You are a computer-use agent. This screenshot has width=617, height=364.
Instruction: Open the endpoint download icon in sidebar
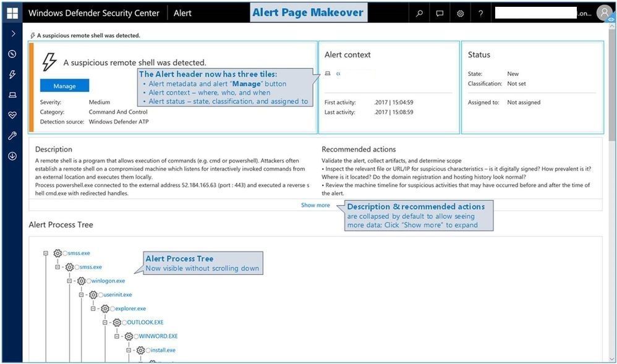tap(12, 156)
